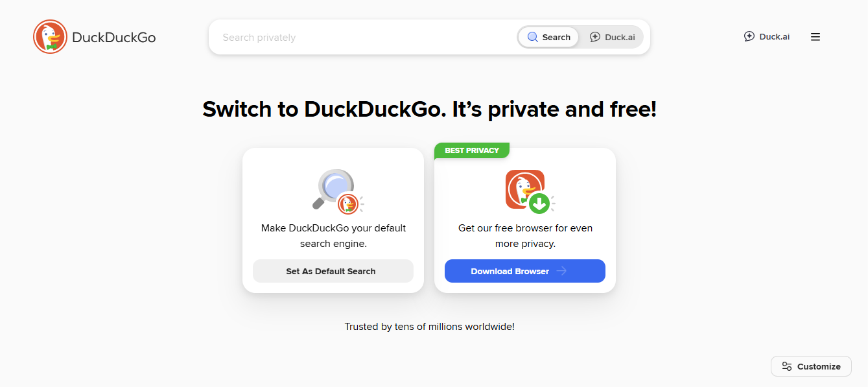This screenshot has height=387, width=868.
Task: Click the chat bubble icon in search bar
Action: (595, 38)
